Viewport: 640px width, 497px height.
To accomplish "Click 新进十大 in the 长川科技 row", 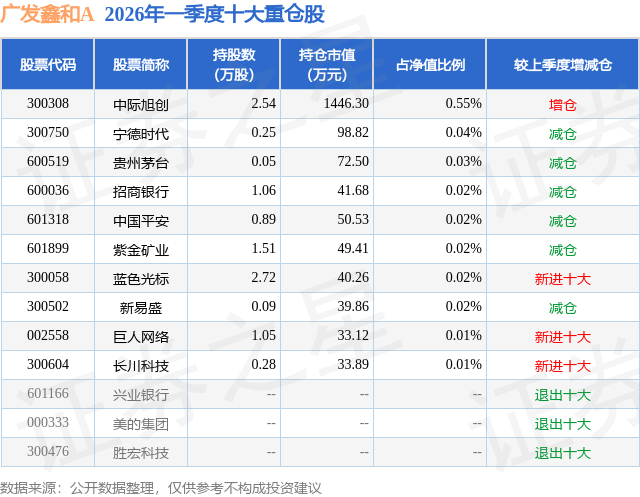I will pos(563,366).
